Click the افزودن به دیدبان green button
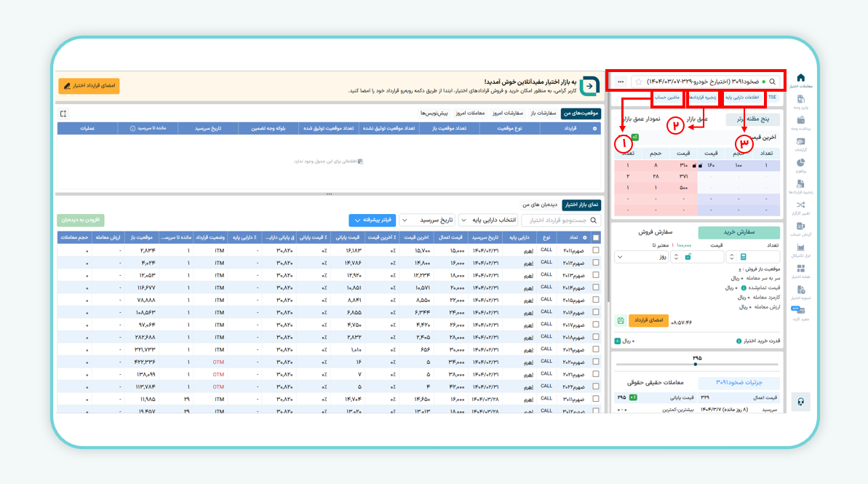This screenshot has height=484, width=868. [x=80, y=220]
